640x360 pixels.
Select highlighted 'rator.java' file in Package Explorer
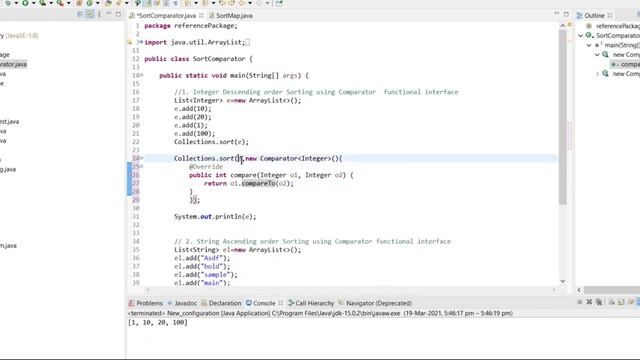tap(13, 64)
